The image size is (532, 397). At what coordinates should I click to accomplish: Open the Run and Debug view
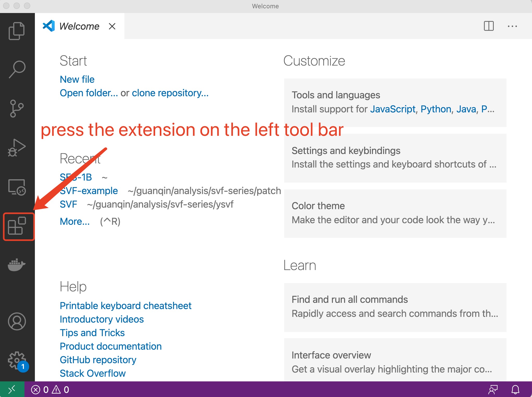click(17, 148)
